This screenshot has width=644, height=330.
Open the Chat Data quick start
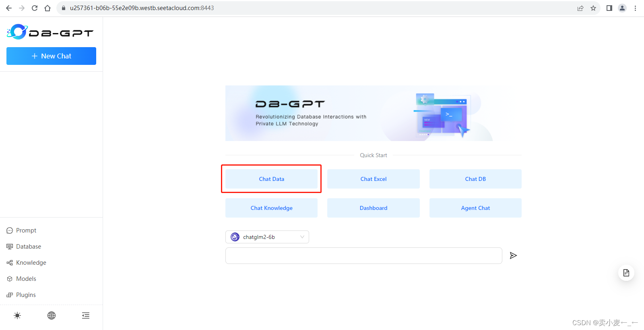coord(271,179)
